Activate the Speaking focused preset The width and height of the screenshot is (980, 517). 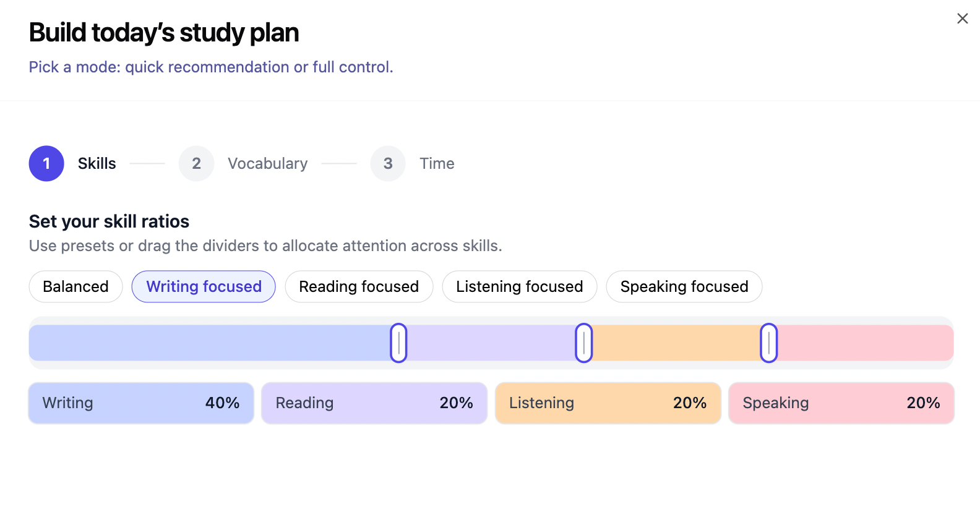(x=684, y=286)
